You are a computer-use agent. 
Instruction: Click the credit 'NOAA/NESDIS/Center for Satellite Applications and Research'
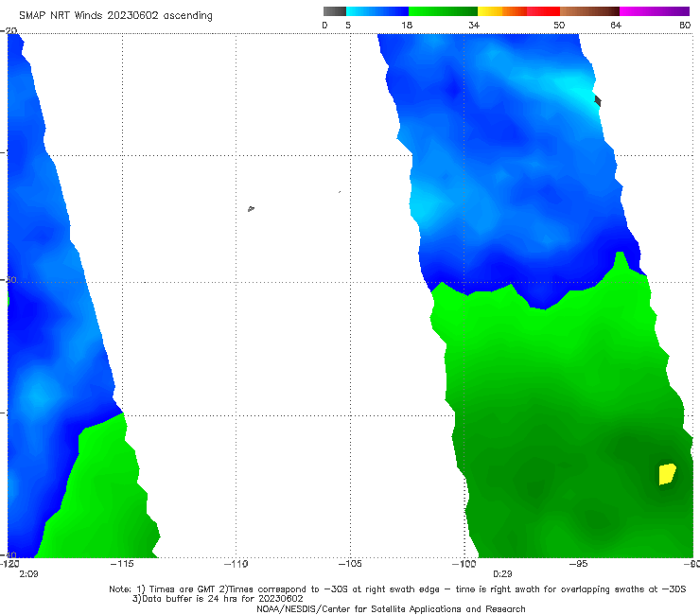pos(391,608)
